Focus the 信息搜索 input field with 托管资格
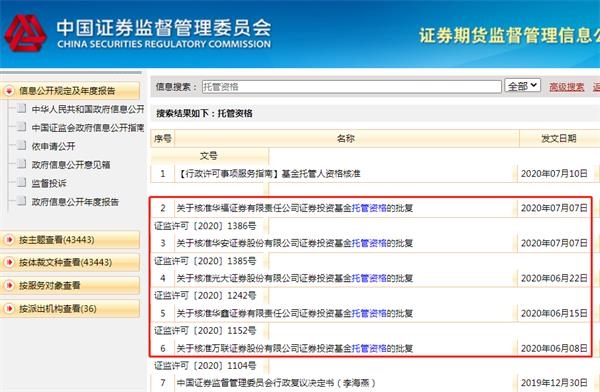 point(352,87)
